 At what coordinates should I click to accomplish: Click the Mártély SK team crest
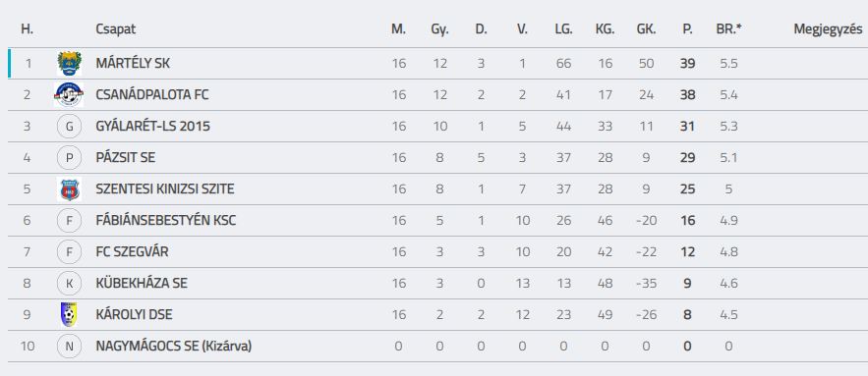coord(69,64)
